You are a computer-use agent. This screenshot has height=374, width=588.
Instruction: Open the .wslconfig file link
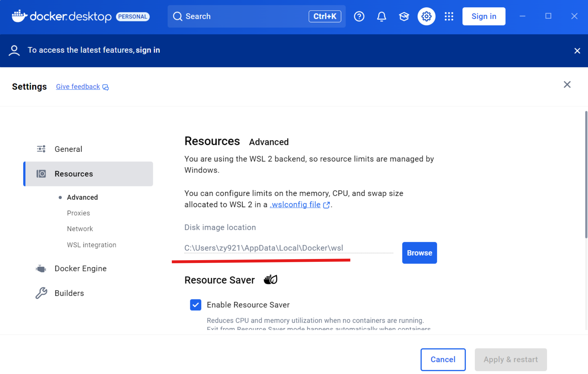(x=295, y=204)
